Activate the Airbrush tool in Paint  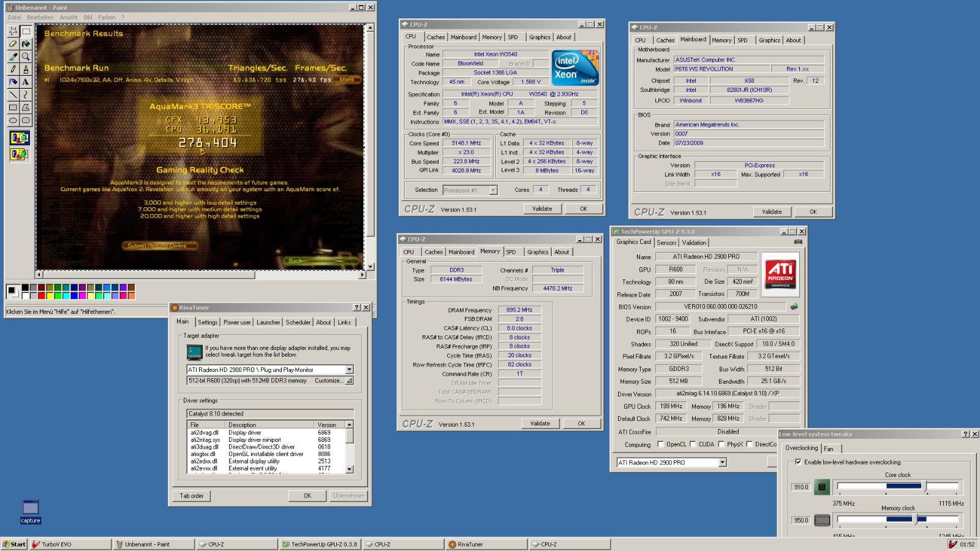click(x=13, y=82)
